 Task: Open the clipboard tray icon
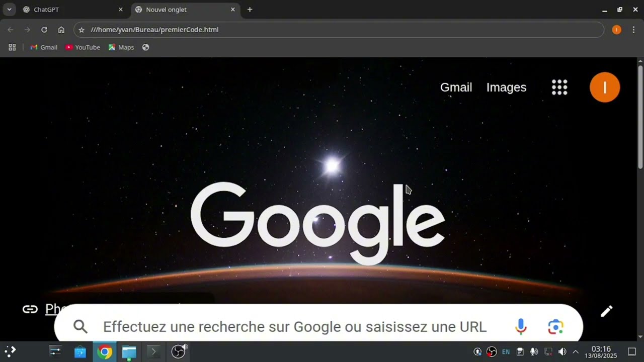[x=520, y=352]
